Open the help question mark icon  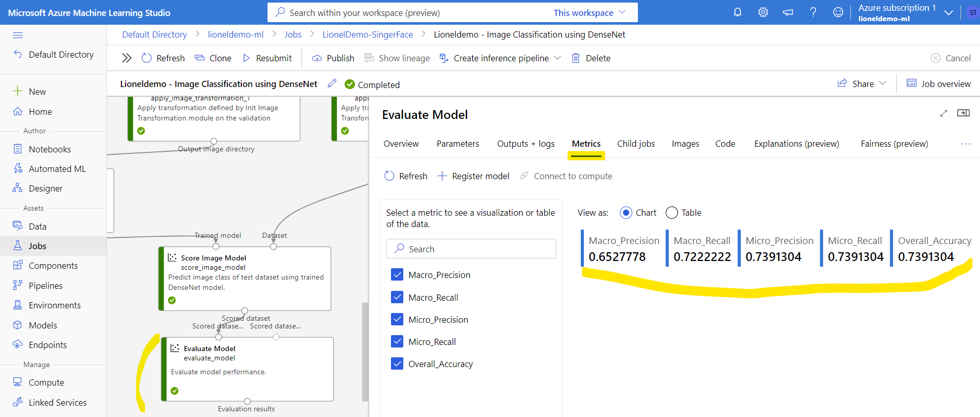(x=813, y=12)
